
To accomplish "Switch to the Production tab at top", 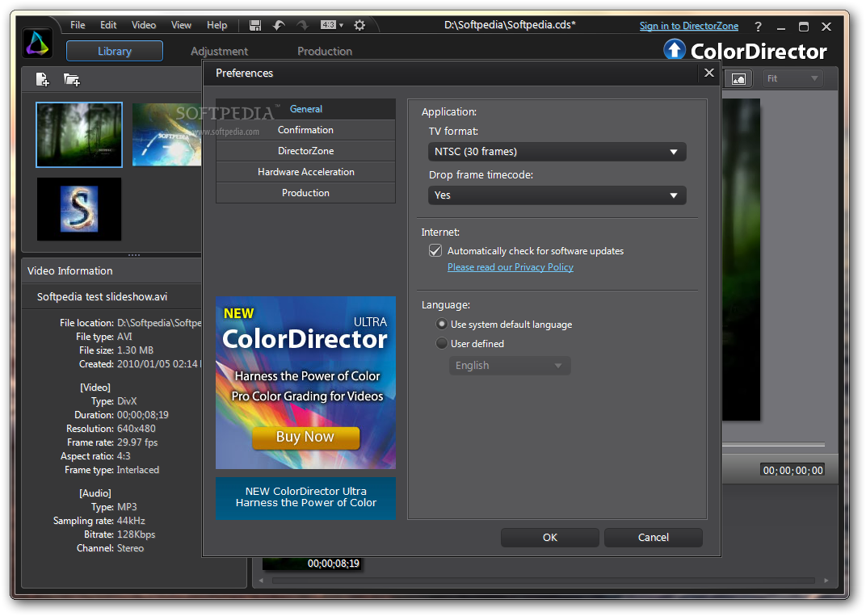I will click(325, 52).
